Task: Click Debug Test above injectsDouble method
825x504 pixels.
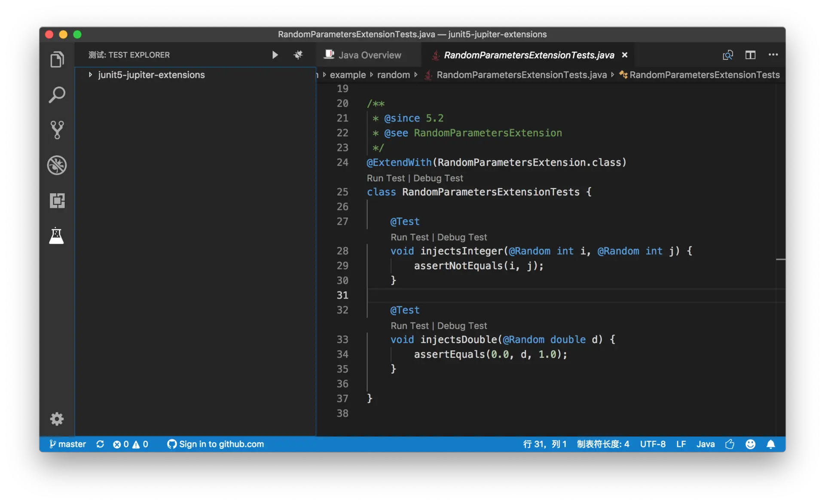Action: coord(462,326)
